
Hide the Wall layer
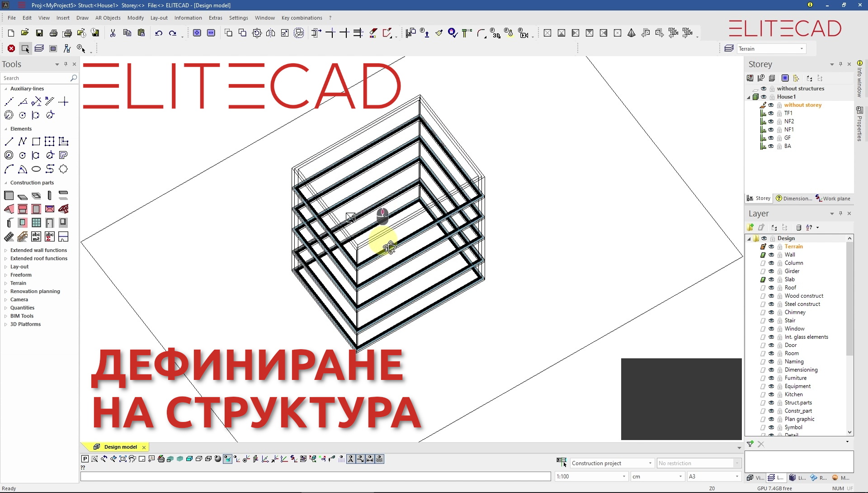point(772,255)
